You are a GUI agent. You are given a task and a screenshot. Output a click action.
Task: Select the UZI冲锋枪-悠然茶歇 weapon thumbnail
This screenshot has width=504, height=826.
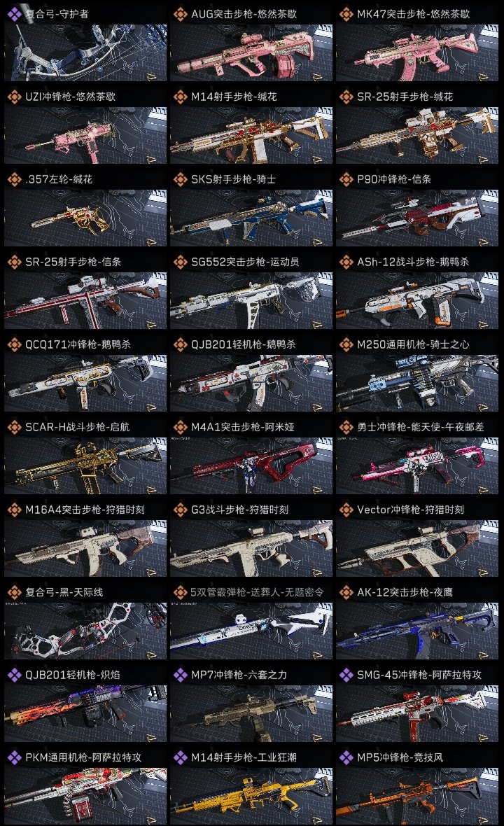85,135
